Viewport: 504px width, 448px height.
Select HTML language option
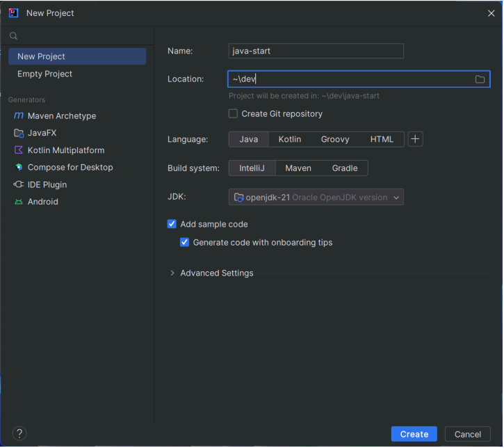382,139
